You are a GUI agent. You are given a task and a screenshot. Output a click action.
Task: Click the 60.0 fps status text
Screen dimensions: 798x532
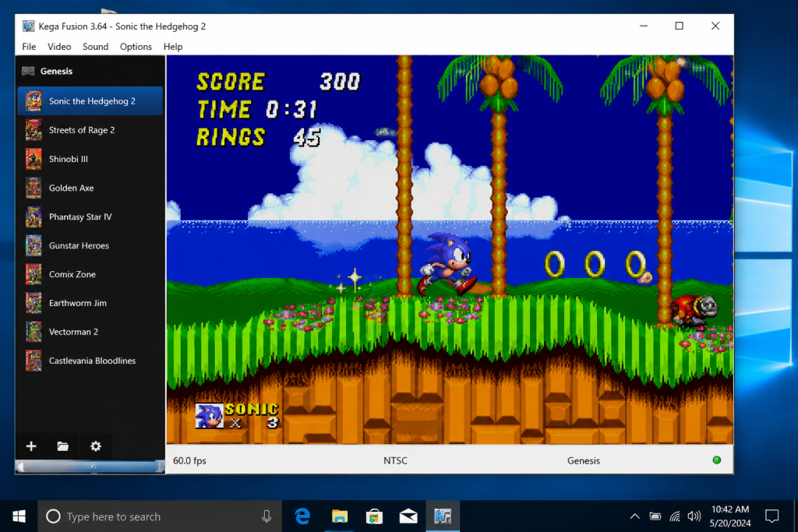tap(189, 460)
